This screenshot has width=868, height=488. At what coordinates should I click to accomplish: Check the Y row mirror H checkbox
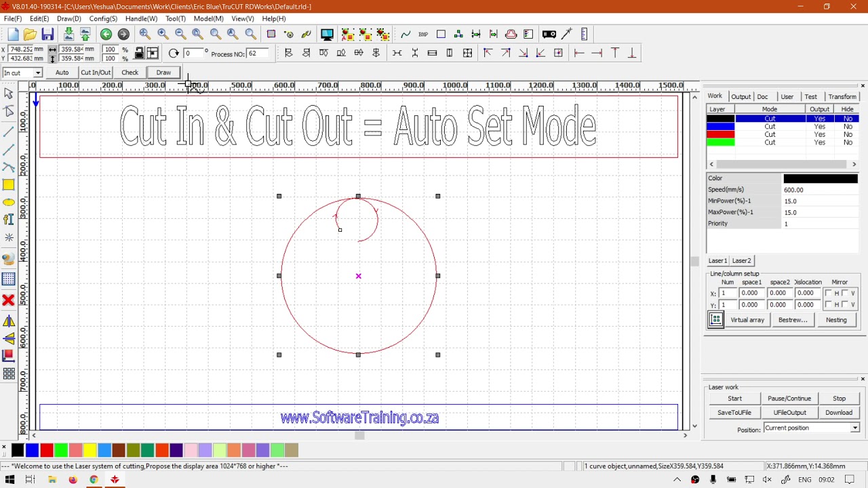(828, 305)
